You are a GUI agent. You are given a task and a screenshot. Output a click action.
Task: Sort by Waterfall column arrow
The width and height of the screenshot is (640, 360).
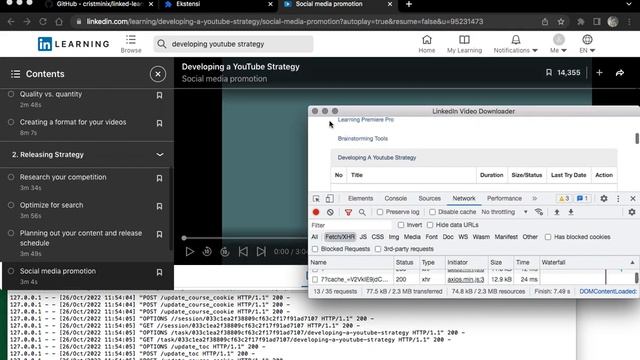(632, 262)
